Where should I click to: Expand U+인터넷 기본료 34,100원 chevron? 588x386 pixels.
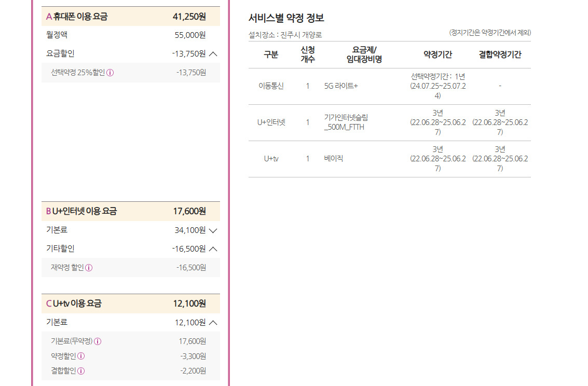[x=213, y=230]
